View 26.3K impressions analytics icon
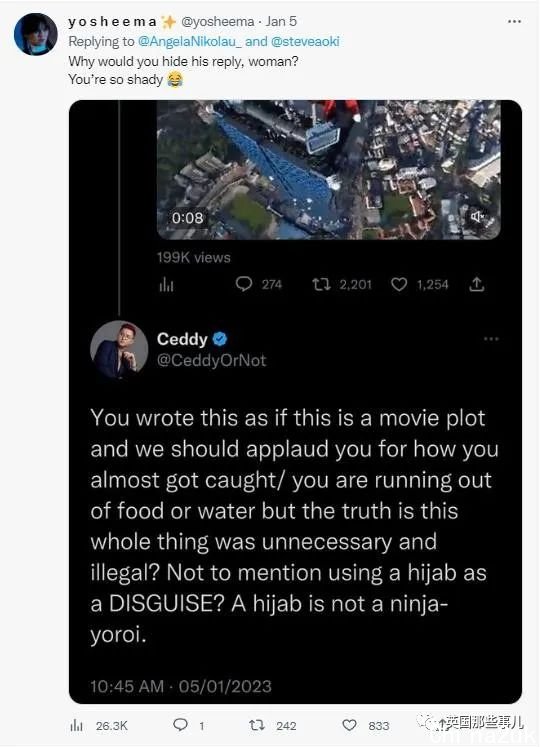Screen dimensions: 541x747 (x=76, y=726)
